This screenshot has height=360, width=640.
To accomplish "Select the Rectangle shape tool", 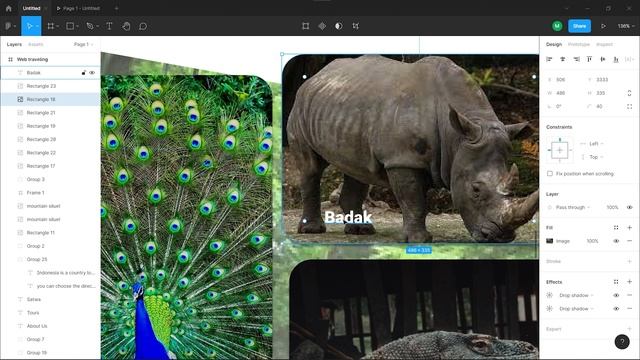I will (x=70, y=26).
